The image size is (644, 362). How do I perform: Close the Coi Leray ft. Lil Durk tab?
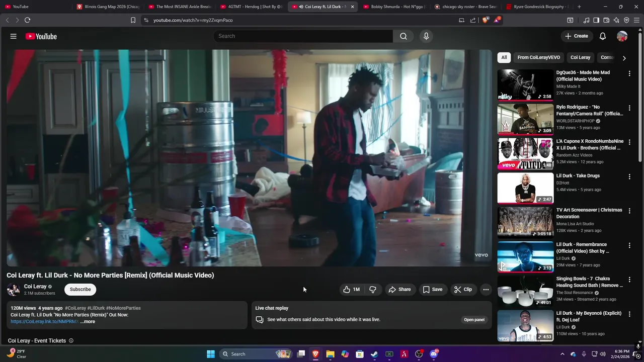coord(352,7)
